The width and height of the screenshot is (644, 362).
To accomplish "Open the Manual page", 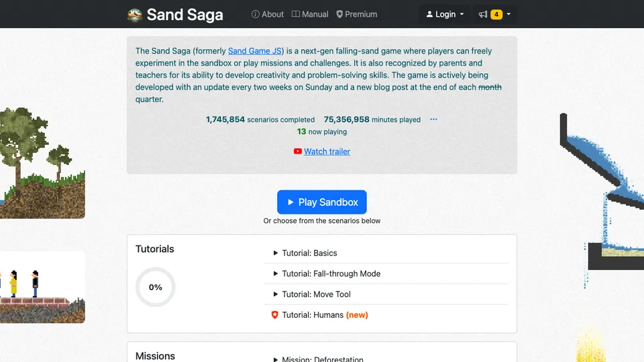I will (310, 14).
